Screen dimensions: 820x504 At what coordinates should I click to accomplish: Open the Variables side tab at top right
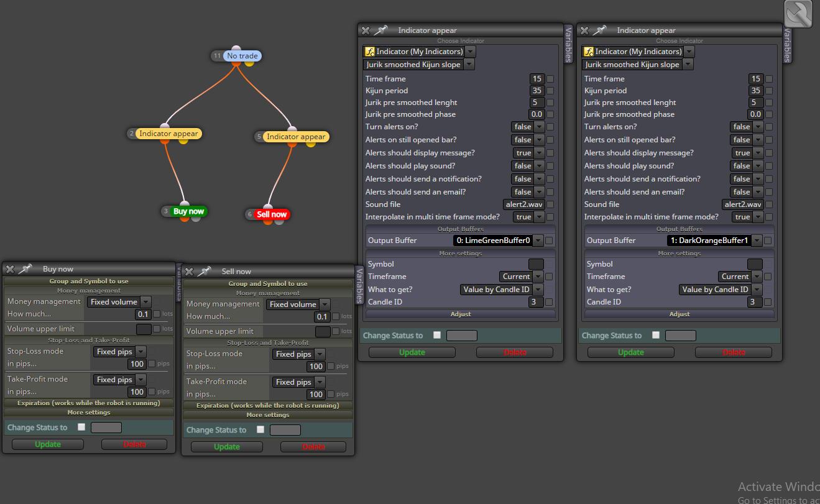(x=787, y=45)
